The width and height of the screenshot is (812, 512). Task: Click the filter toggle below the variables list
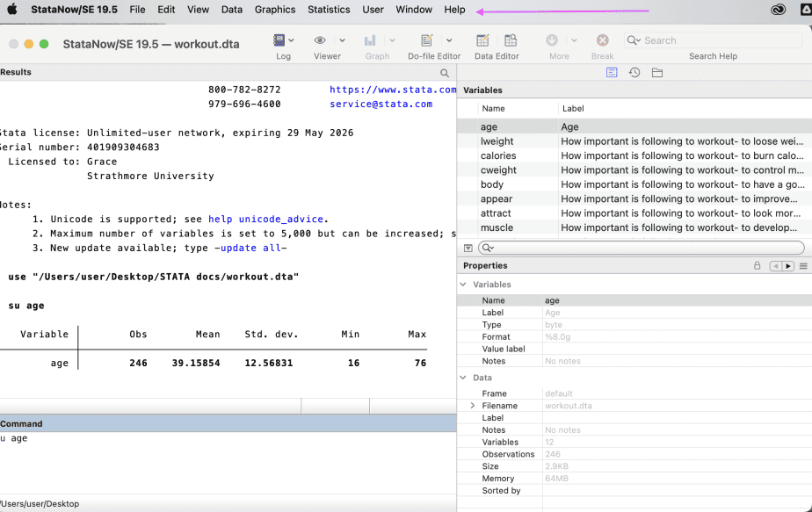pyautogui.click(x=468, y=247)
